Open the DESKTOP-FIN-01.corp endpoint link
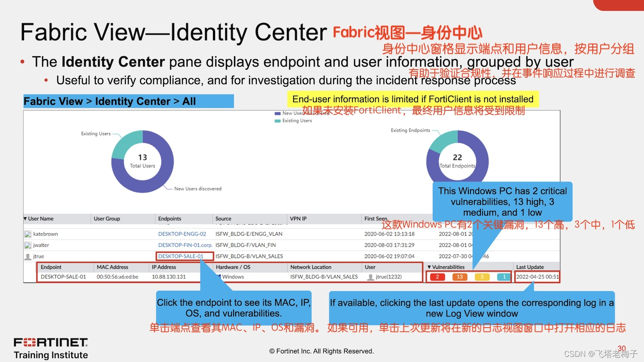This screenshot has width=644, height=362. pos(185,245)
